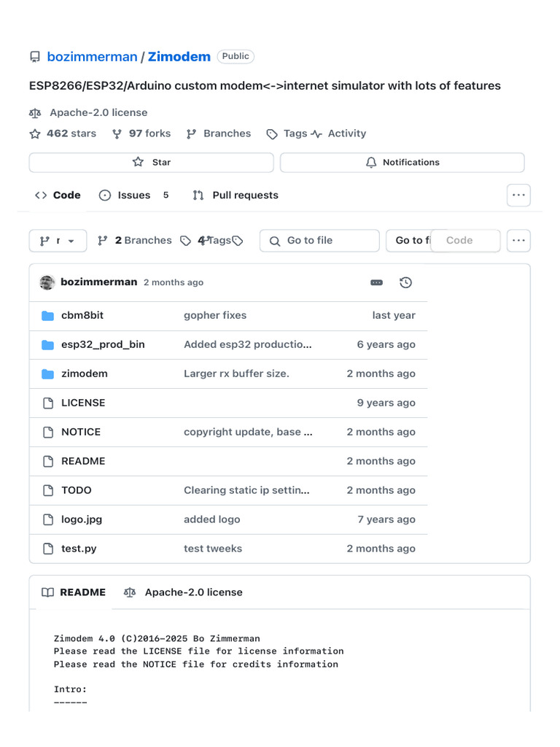This screenshot has width=560, height=747.
Task: Open the Apache-2.0 license scale icon
Action: coord(35,113)
